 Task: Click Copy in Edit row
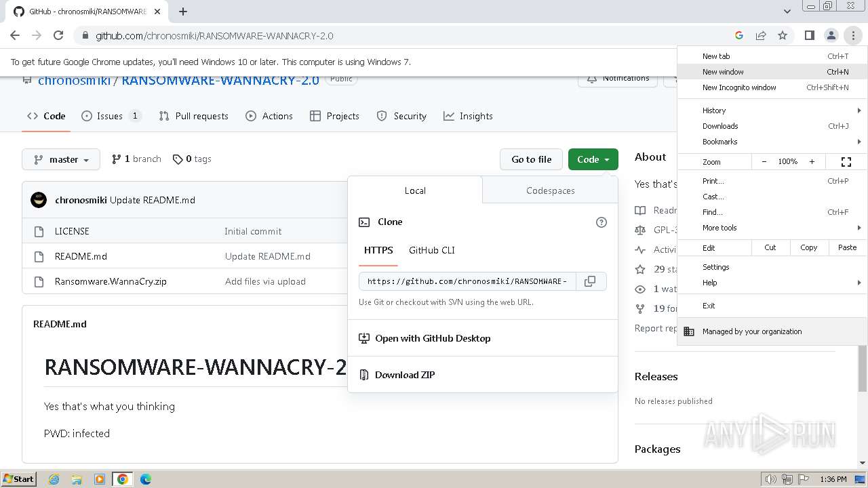pos(809,247)
